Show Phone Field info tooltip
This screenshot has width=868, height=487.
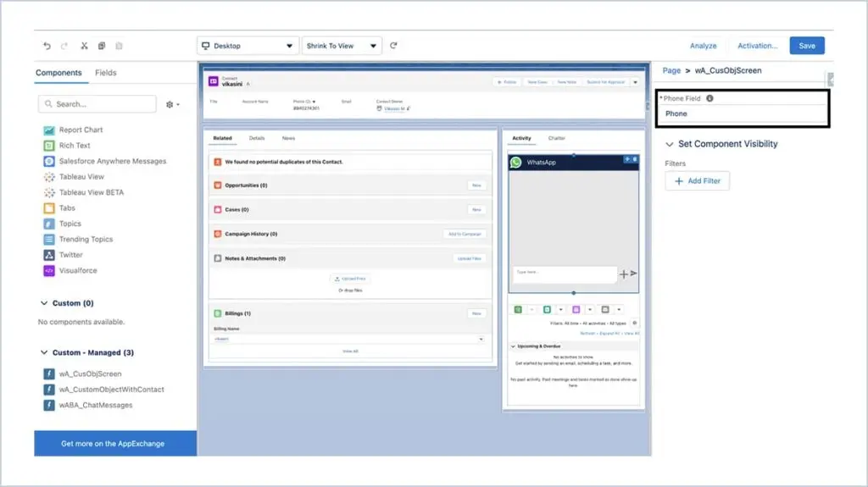pyautogui.click(x=709, y=98)
